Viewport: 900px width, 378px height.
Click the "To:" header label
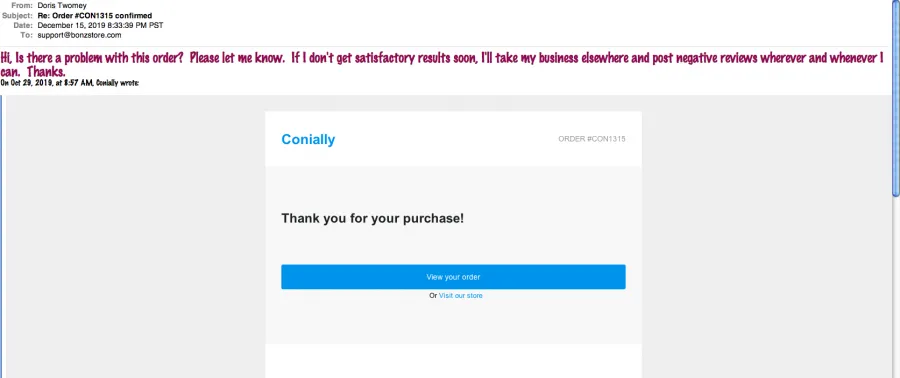pyautogui.click(x=27, y=35)
